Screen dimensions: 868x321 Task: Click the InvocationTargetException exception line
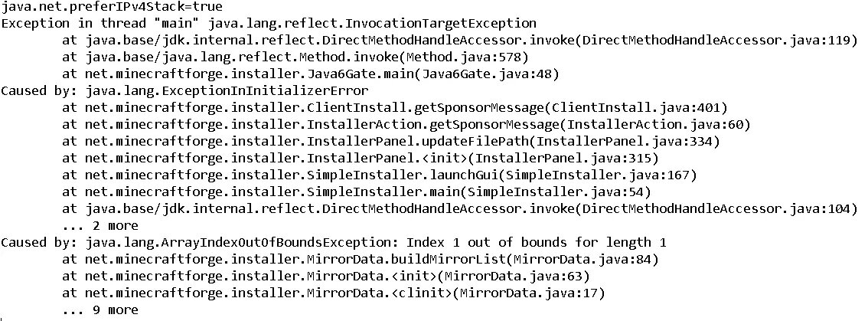pos(269,24)
